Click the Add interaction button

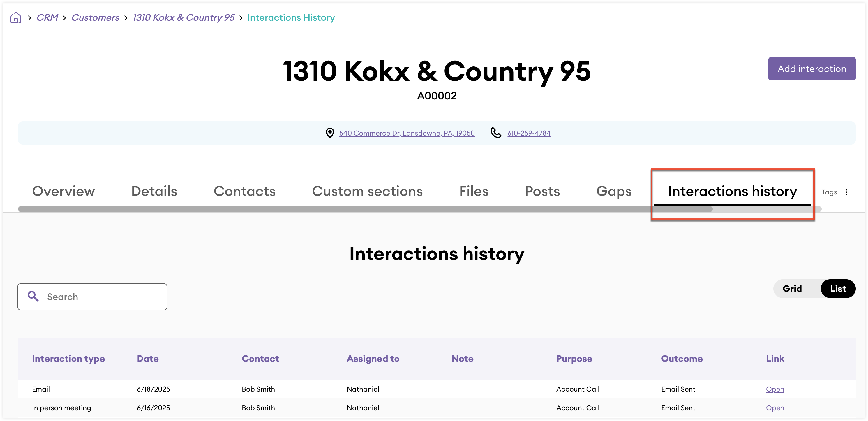pyautogui.click(x=811, y=69)
